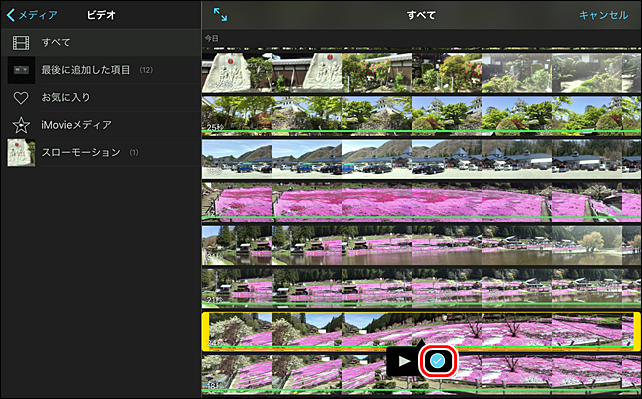Select the parking lot mountain video clip
This screenshot has width=642, height=399.
(421, 159)
